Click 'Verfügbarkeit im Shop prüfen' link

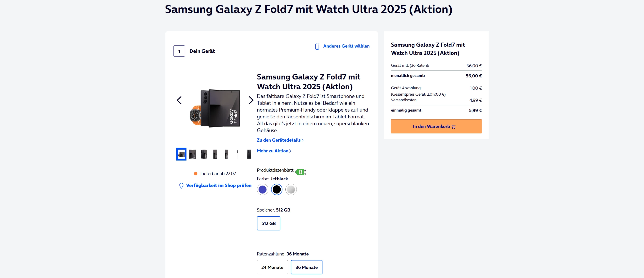tap(219, 185)
